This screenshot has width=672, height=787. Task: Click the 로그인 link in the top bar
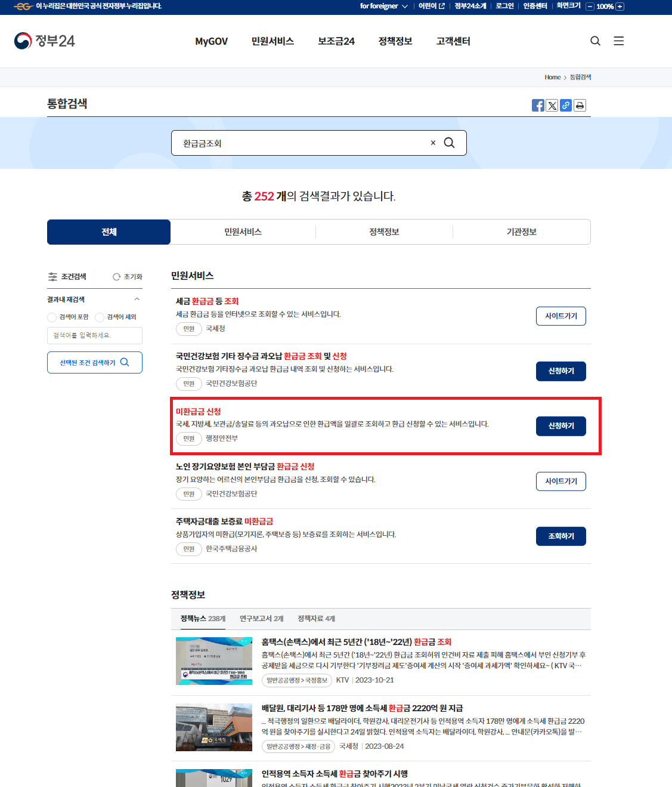(x=504, y=7)
